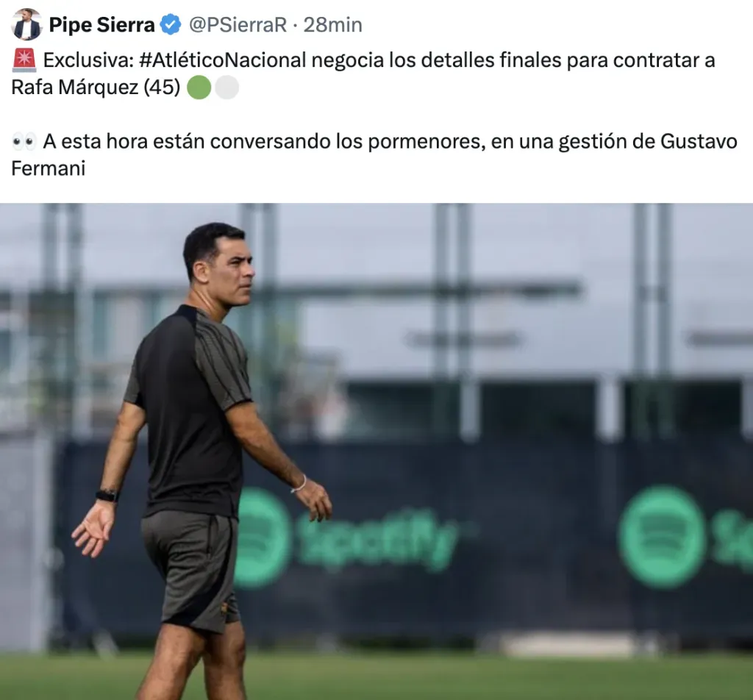
Task: Click the red siren emoji
Action: [x=24, y=60]
